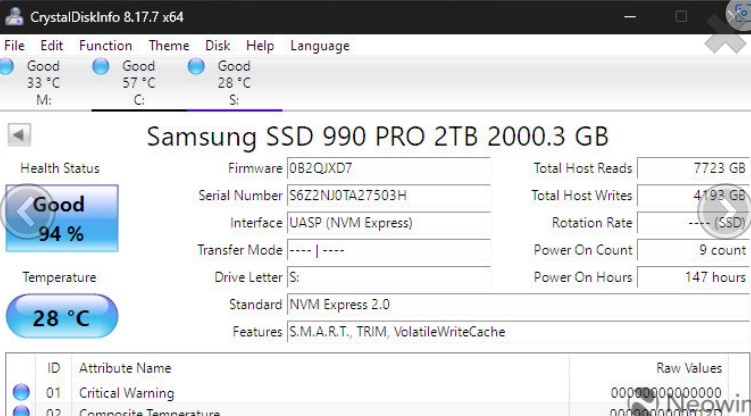
Task: Click the Serial Number field S6Z2NJ0TA27503H
Action: 388,196
